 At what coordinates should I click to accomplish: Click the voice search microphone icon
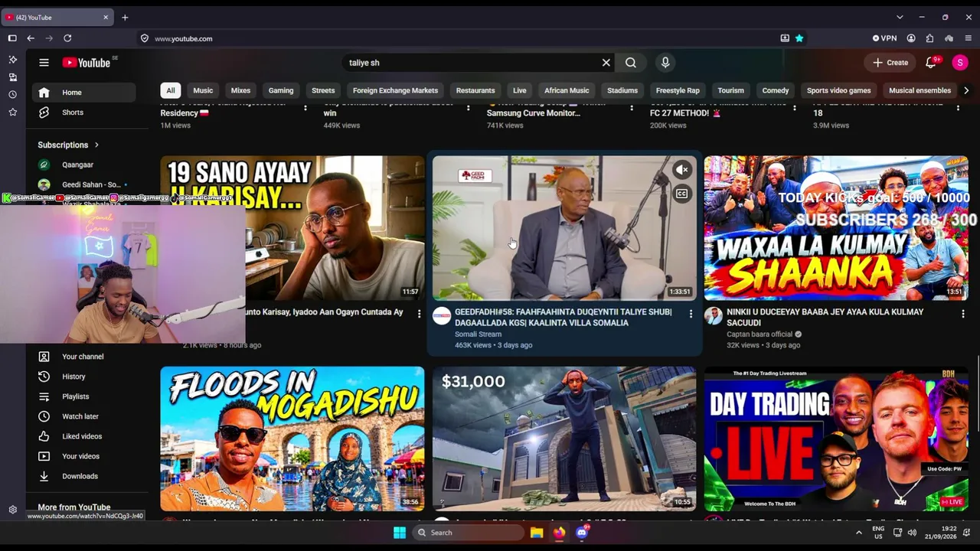pos(665,63)
